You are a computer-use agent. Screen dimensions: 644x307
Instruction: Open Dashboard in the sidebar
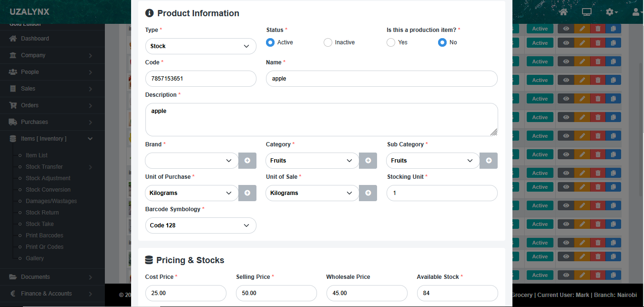point(35,39)
